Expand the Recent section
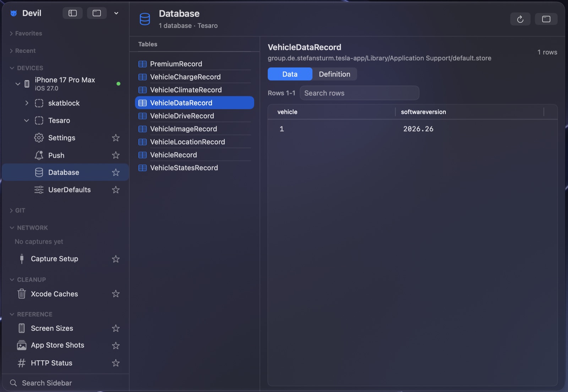568x392 pixels. (x=11, y=51)
